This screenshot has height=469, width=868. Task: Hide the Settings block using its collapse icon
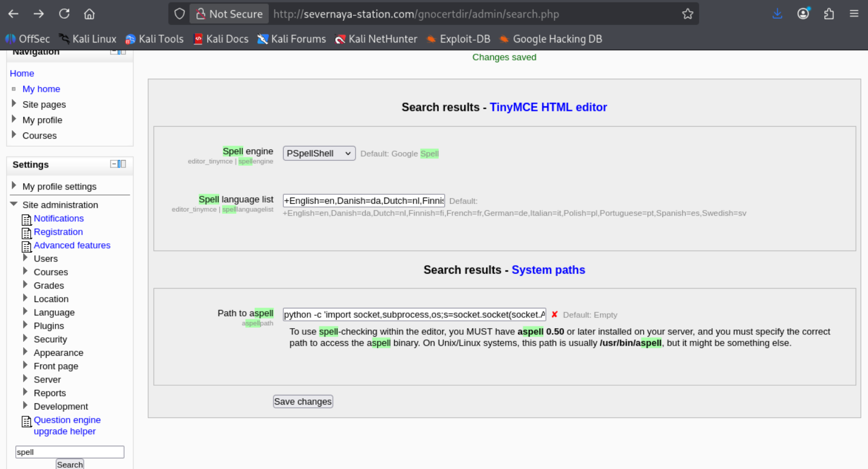tap(114, 164)
